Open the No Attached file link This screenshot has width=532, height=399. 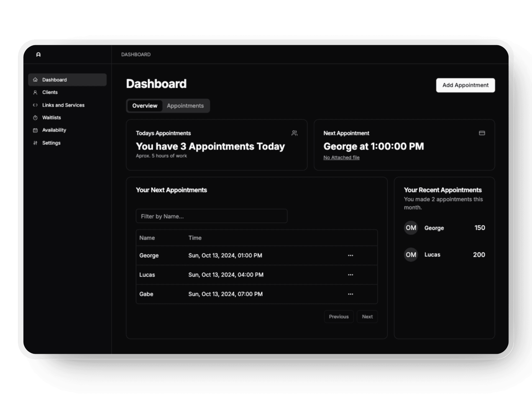[341, 157]
